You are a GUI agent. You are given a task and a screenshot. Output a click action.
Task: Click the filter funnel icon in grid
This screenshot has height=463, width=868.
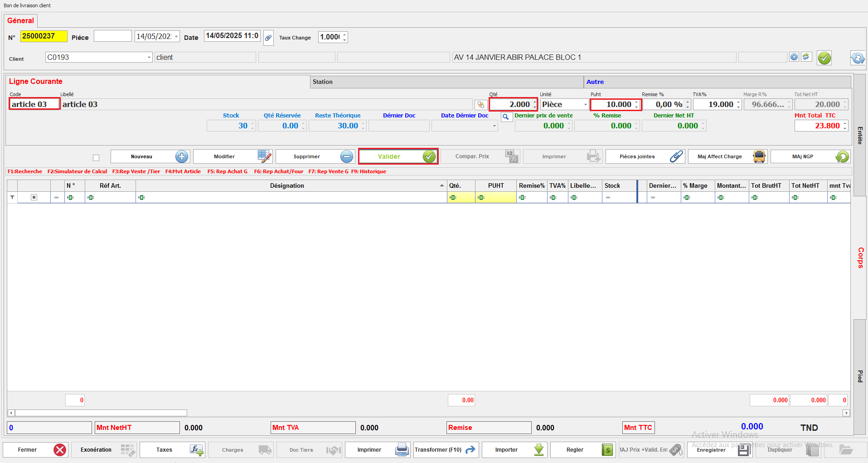coord(12,197)
